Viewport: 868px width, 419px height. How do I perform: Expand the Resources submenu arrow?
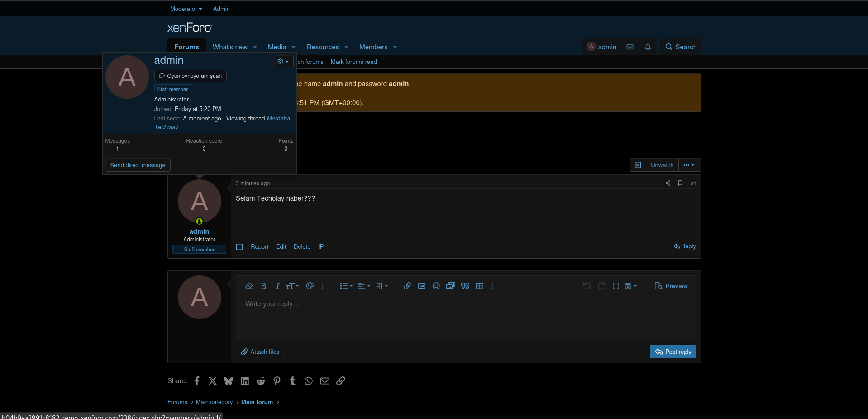pyautogui.click(x=347, y=47)
